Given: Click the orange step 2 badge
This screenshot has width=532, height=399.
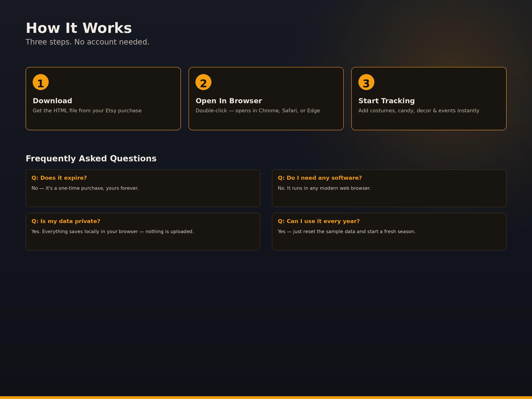Looking at the screenshot, I should [204, 82].
